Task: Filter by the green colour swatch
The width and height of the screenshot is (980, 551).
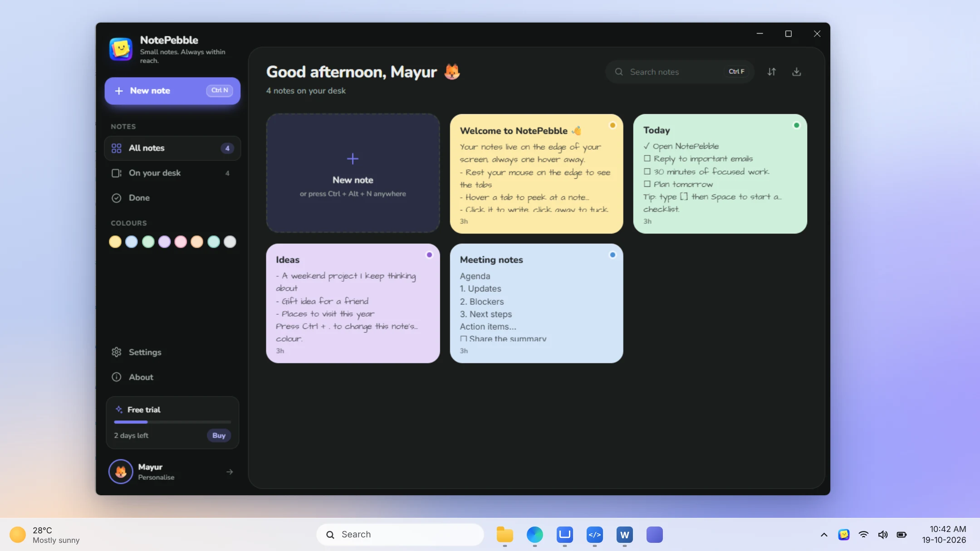Action: pyautogui.click(x=148, y=242)
